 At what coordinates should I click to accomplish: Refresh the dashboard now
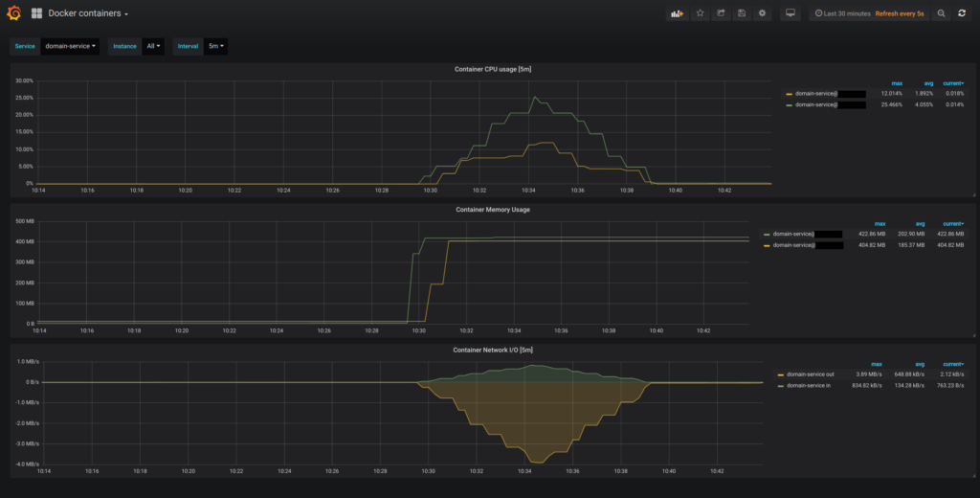[x=962, y=13]
